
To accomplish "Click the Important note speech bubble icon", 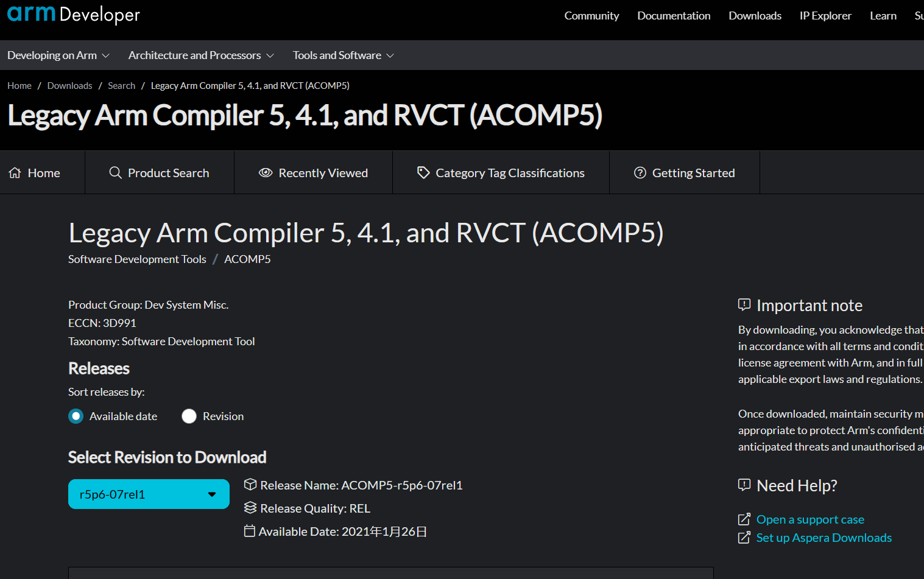I will pos(744,304).
